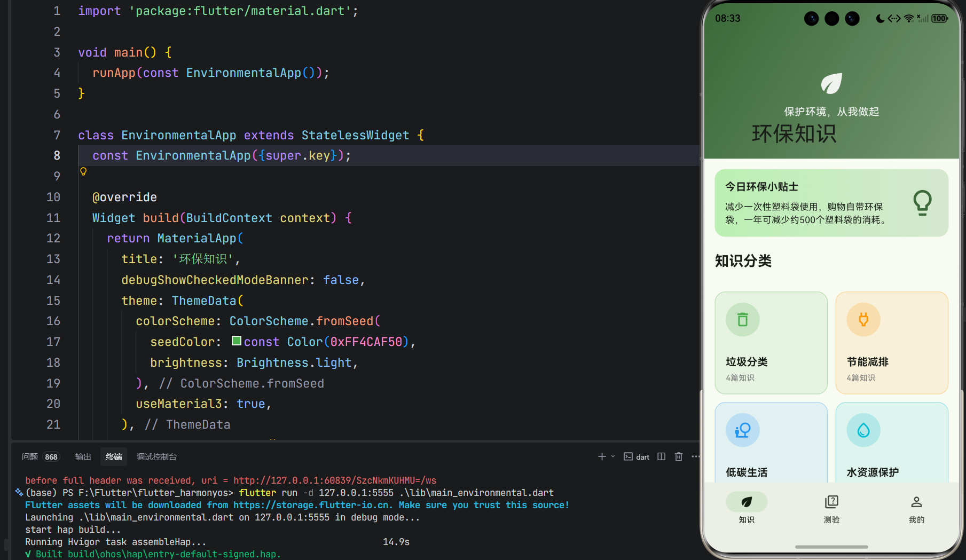Click the dart terminal label
This screenshot has width=966, height=560.
click(642, 457)
